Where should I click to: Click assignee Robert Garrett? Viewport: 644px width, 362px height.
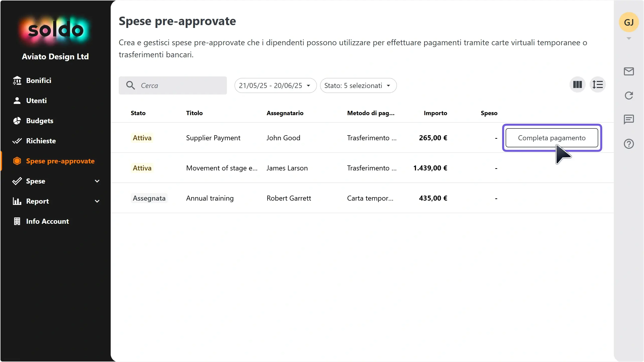(289, 198)
